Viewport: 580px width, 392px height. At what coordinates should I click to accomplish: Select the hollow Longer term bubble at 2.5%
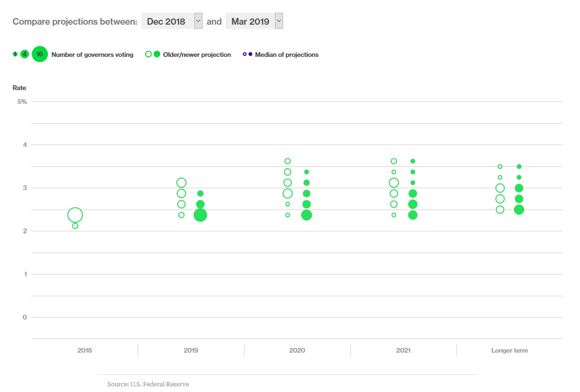coord(500,210)
